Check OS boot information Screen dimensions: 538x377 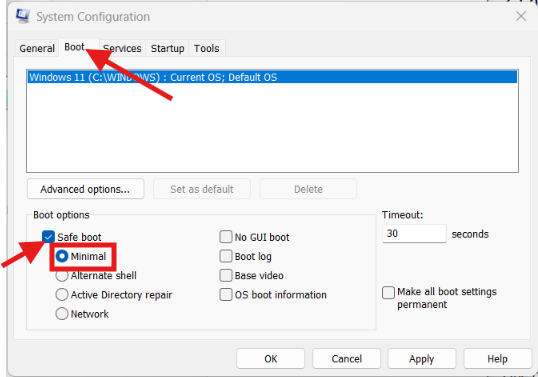tap(226, 295)
